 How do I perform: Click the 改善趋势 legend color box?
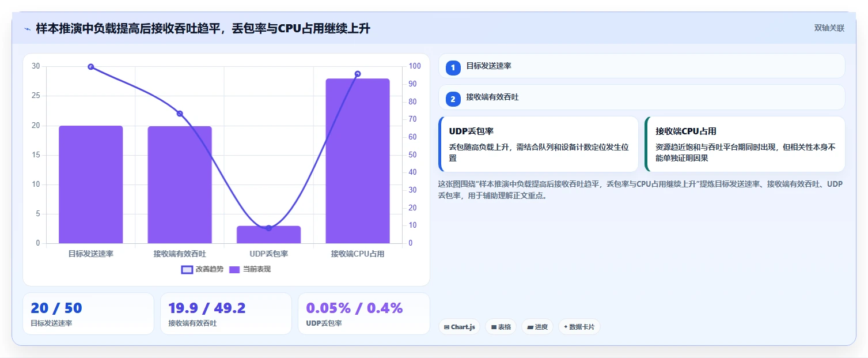[187, 269]
